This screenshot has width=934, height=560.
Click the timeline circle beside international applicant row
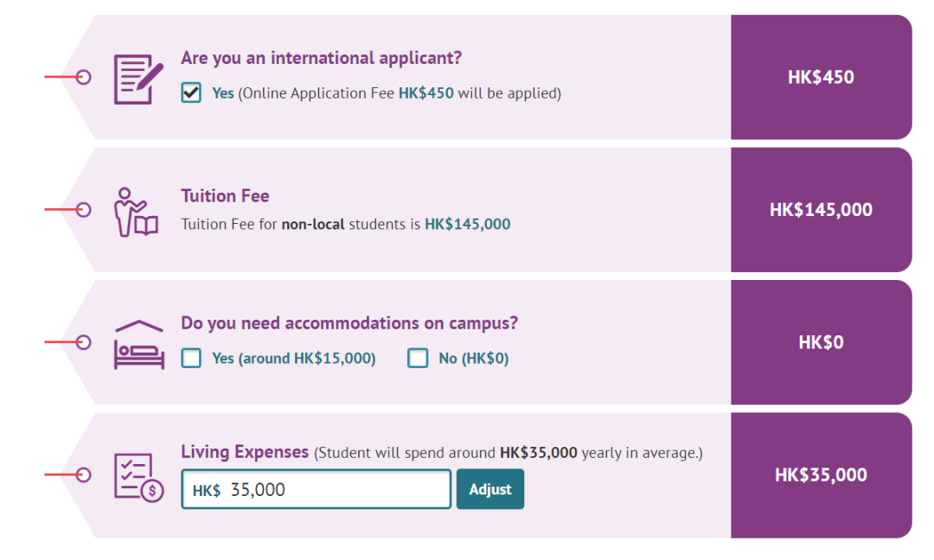click(83, 78)
